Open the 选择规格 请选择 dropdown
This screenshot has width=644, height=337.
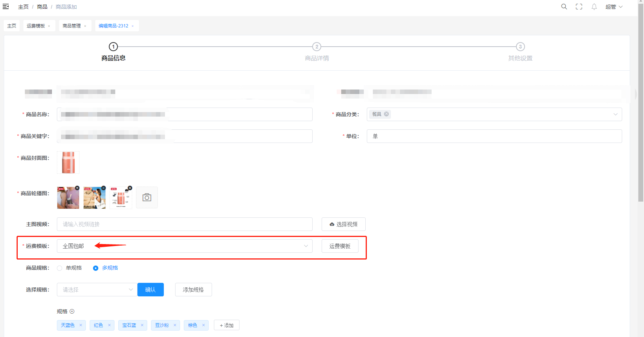pos(97,290)
